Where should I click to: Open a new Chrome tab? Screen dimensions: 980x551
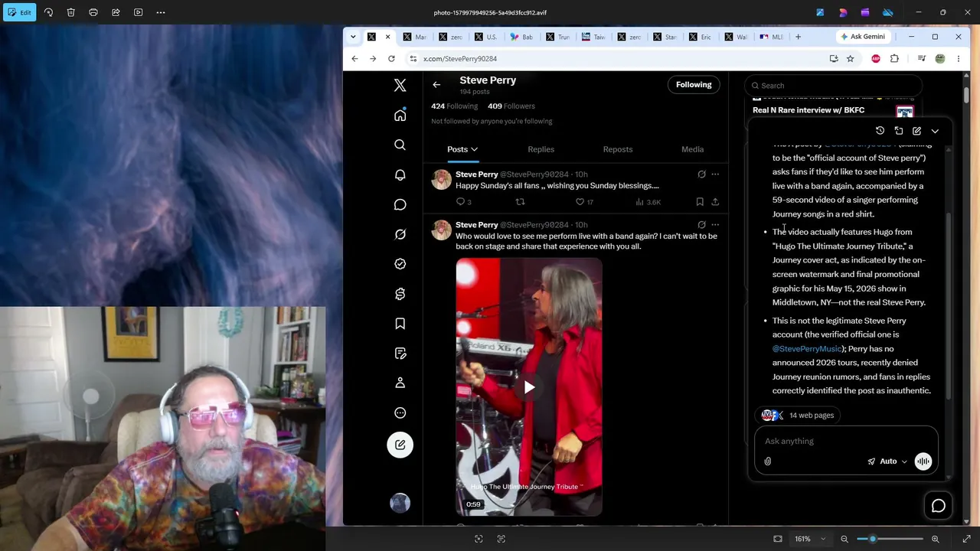798,37
